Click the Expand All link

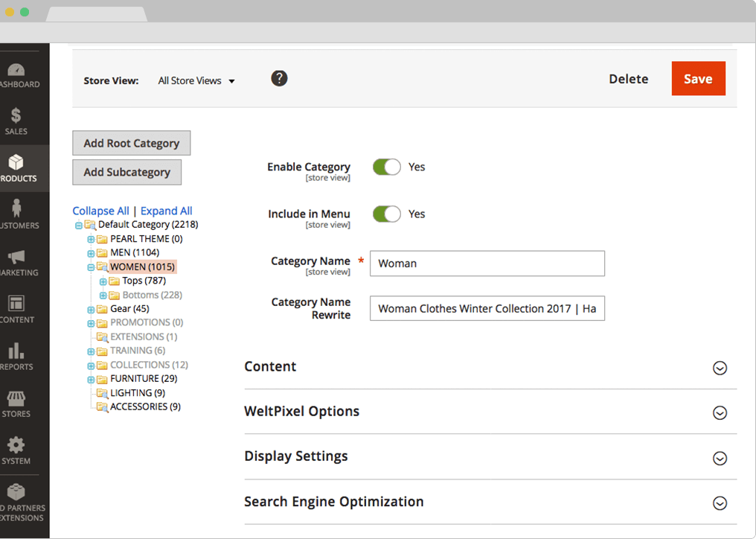click(x=166, y=211)
